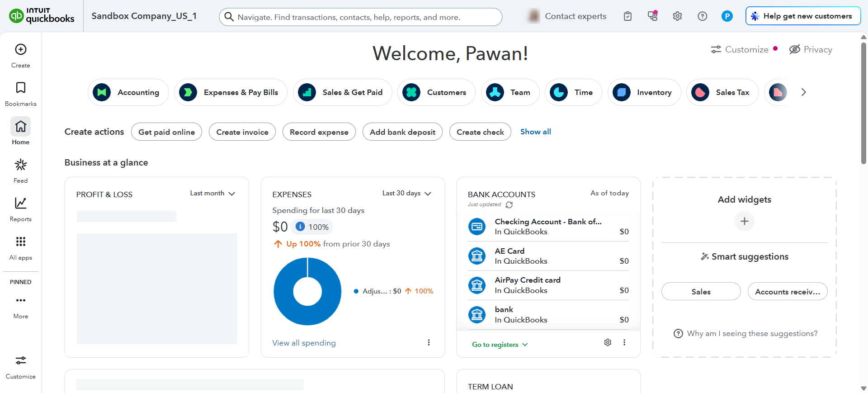The width and height of the screenshot is (868, 393).
Task: Click Why am I seeing these suggestions
Action: [x=745, y=333]
